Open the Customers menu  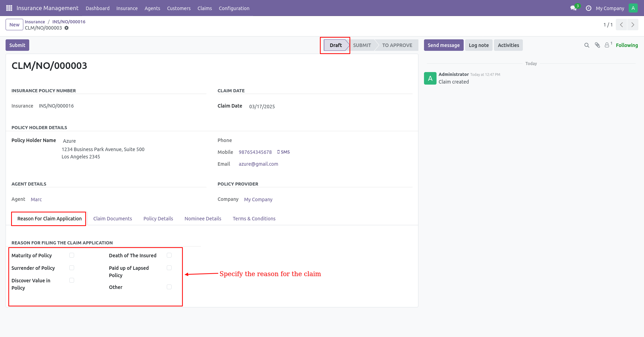coord(179,8)
